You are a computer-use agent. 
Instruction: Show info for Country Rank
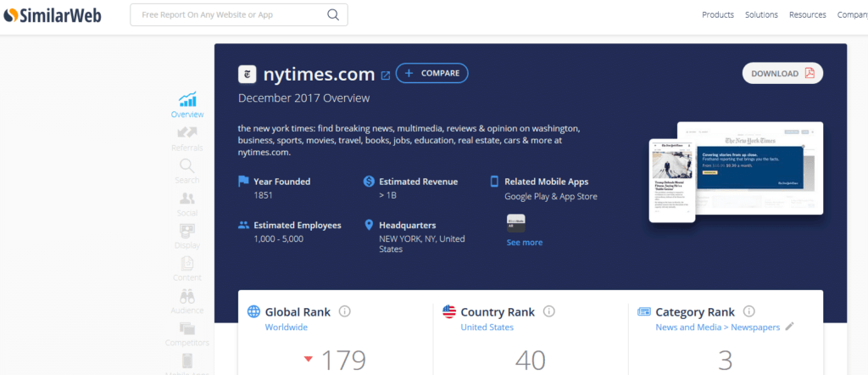click(x=548, y=311)
